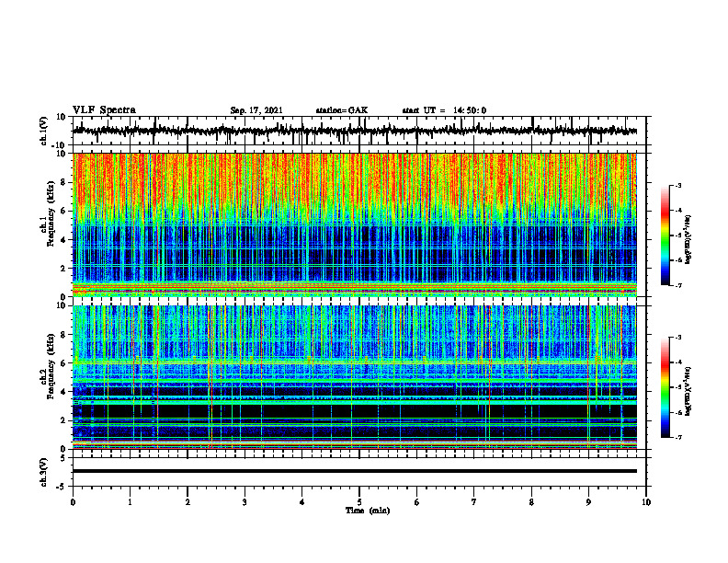Click time axis tick label "4"
The height and width of the screenshot is (563, 728).
tap(302, 502)
